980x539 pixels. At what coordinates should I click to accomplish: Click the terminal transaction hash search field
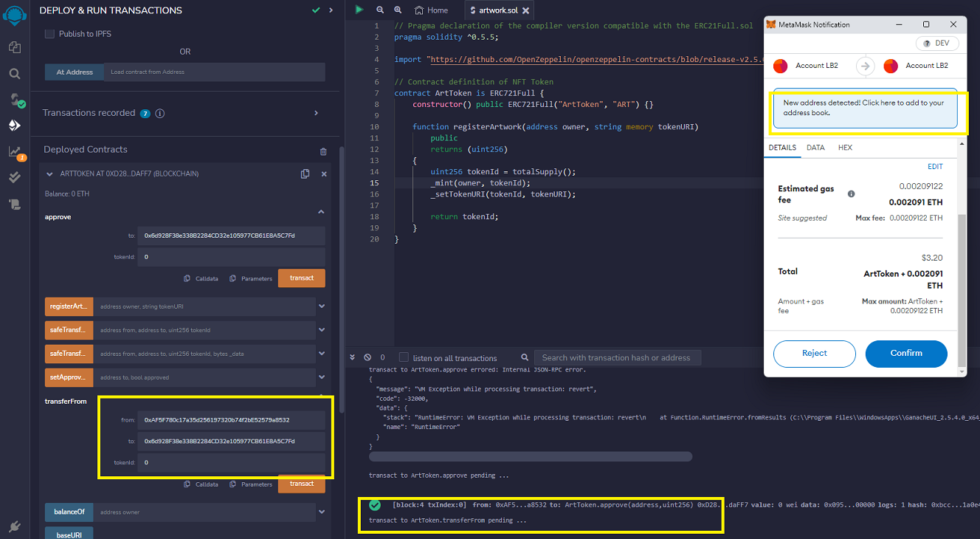click(x=618, y=357)
